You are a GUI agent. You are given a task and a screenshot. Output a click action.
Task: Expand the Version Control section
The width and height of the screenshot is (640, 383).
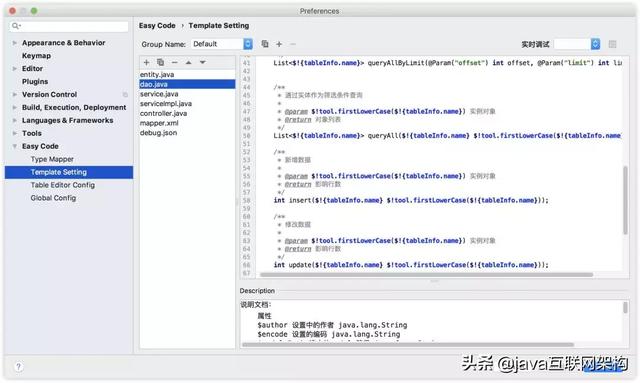click(15, 95)
